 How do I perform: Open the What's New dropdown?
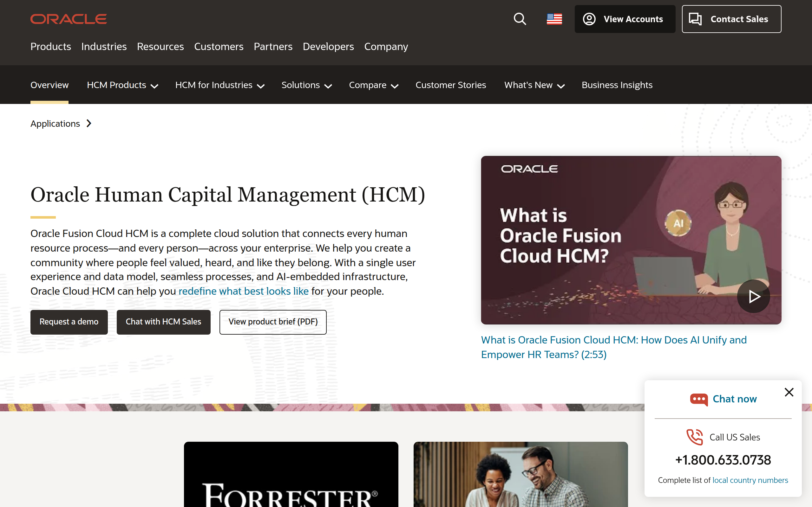[534, 85]
